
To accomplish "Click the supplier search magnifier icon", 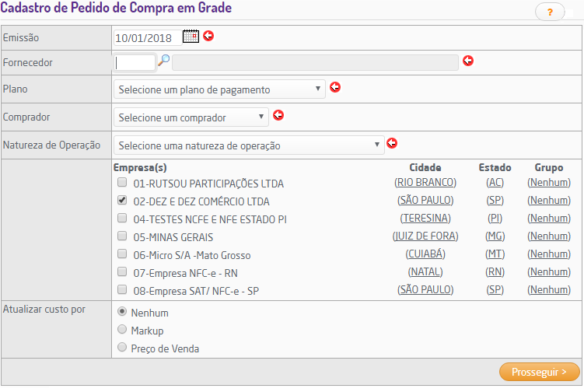I will coord(164,61).
